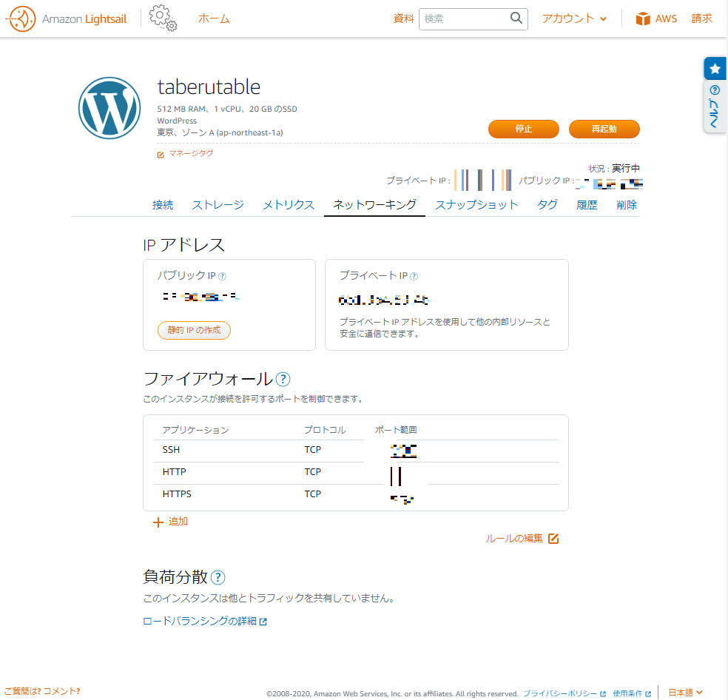
Task: Click the Amazon Lightsail logo
Action: click(66, 18)
